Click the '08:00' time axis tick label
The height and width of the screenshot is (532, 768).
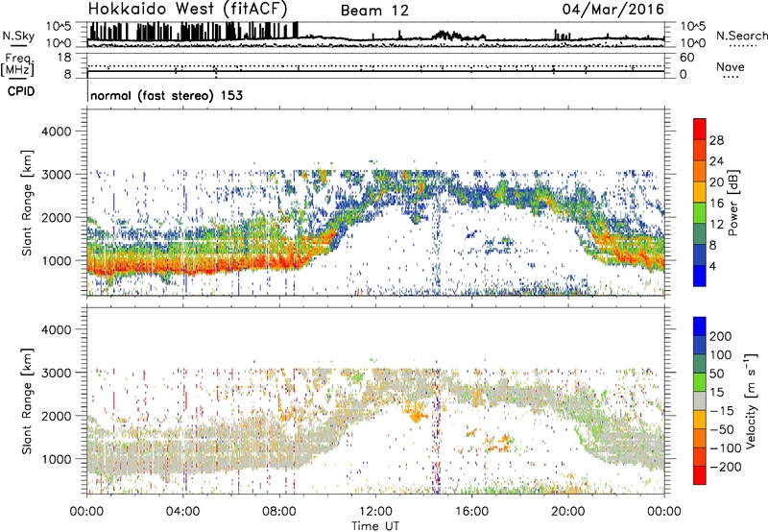278,512
